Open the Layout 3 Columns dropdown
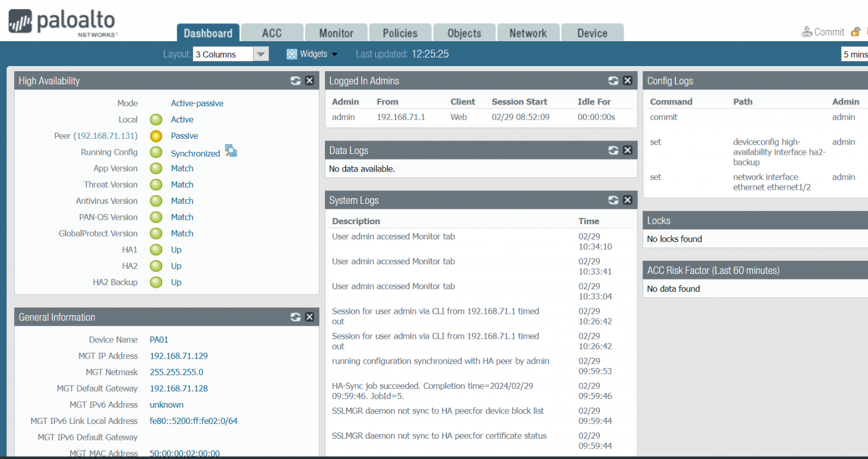The height and width of the screenshot is (459, 868). tap(260, 54)
